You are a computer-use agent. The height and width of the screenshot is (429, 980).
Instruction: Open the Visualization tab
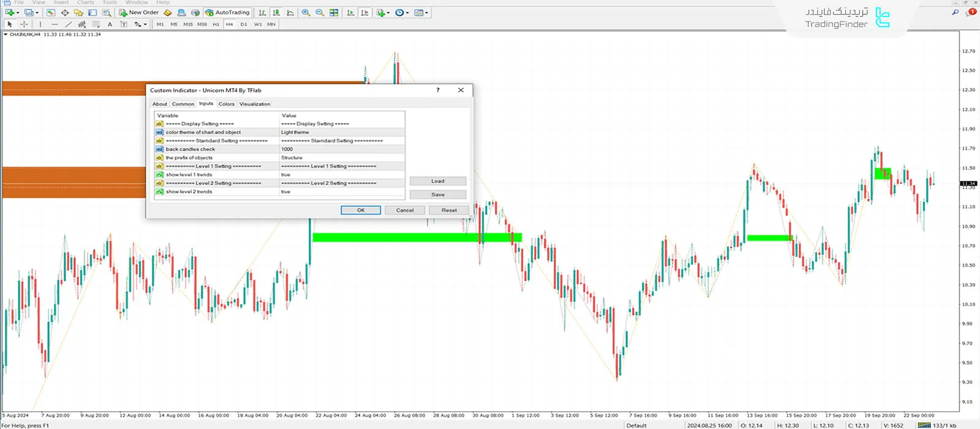click(x=254, y=104)
